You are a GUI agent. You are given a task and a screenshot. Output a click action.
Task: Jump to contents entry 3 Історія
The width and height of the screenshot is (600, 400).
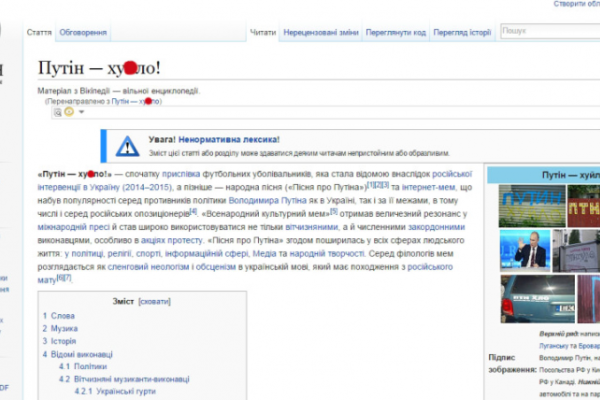(x=62, y=341)
